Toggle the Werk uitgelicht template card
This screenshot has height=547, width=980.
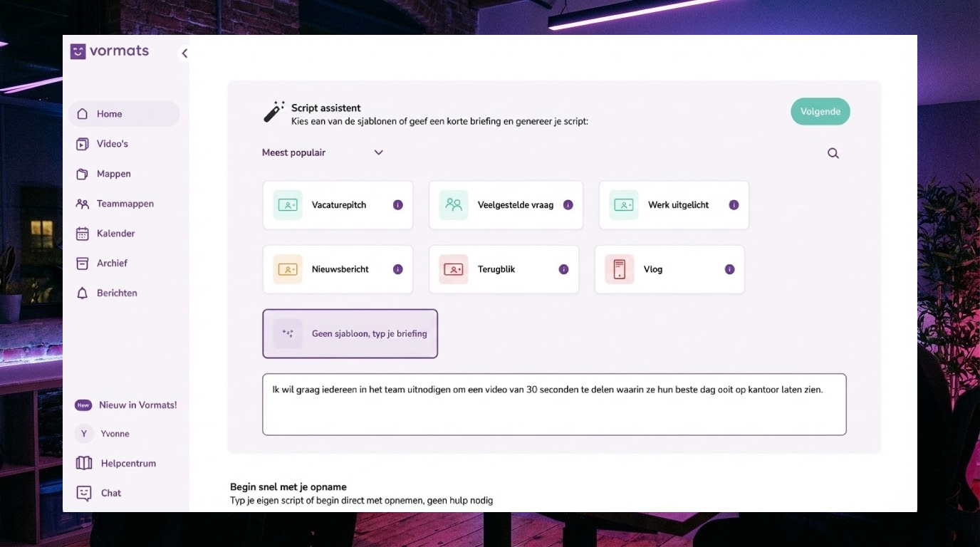[x=673, y=204]
